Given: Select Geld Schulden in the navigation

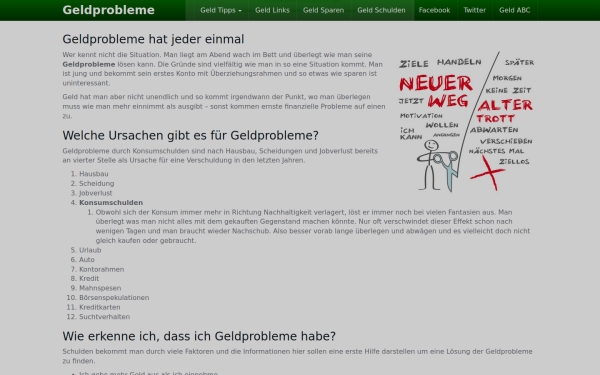Looking at the screenshot, I should [x=381, y=10].
